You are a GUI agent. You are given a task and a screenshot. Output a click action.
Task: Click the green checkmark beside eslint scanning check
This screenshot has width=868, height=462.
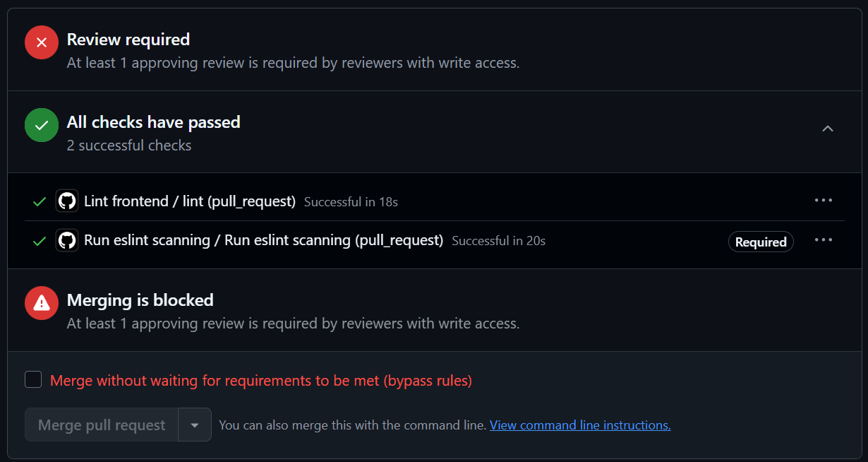point(40,241)
